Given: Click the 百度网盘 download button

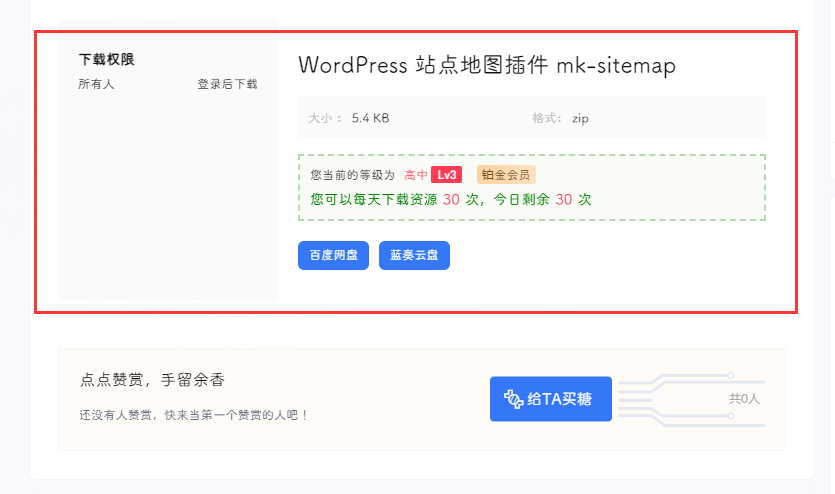Looking at the screenshot, I should [333, 256].
